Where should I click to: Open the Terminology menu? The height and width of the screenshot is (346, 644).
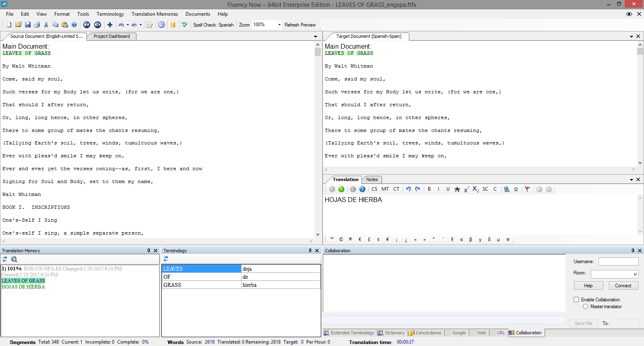point(110,14)
